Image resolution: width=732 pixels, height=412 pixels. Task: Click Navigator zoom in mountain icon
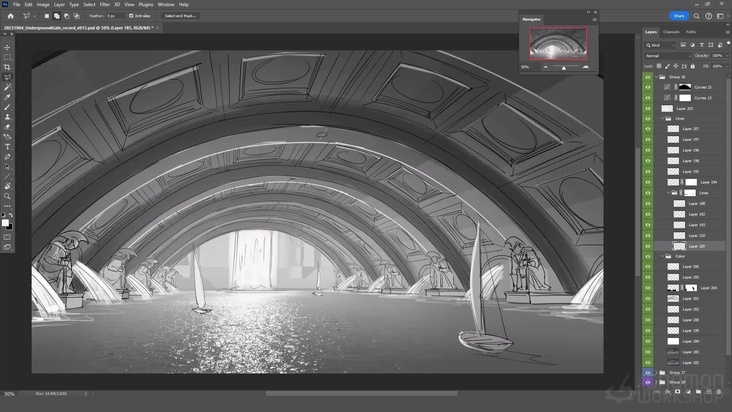click(x=585, y=67)
